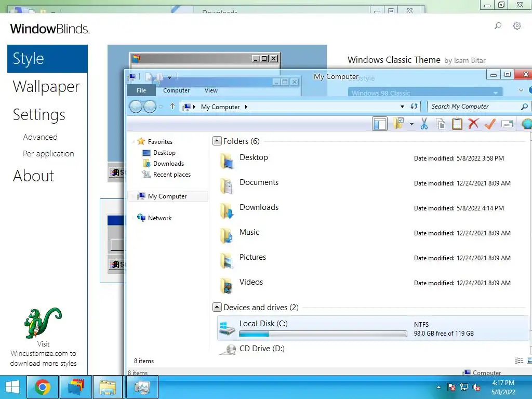Image resolution: width=532 pixels, height=399 pixels.
Task: Open the View ribbon tab
Action: click(211, 90)
